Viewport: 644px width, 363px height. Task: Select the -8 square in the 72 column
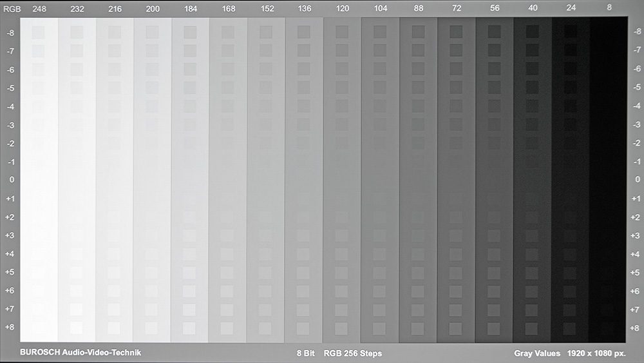(x=456, y=32)
